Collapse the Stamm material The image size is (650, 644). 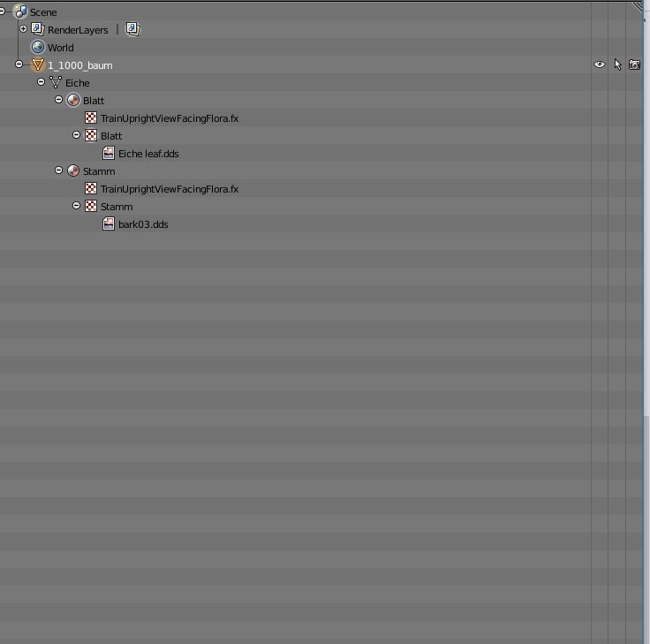coord(58,170)
